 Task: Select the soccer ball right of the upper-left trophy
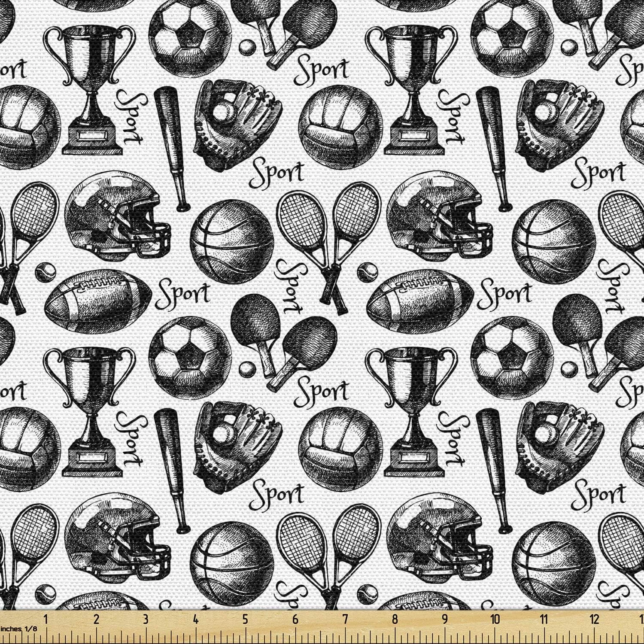(188, 39)
